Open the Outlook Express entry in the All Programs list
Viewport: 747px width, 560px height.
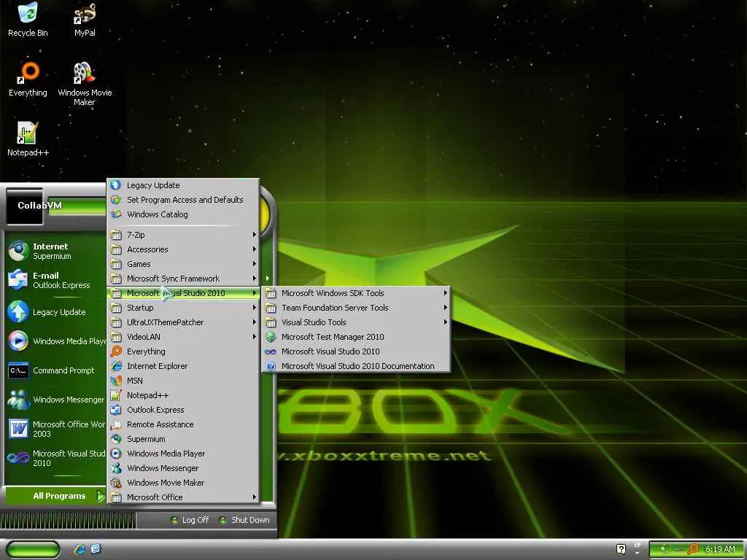pyautogui.click(x=183, y=410)
